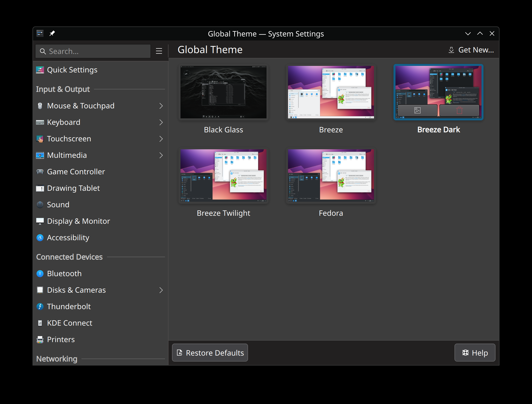
Task: Click the Input & Output section header
Action: (x=63, y=89)
